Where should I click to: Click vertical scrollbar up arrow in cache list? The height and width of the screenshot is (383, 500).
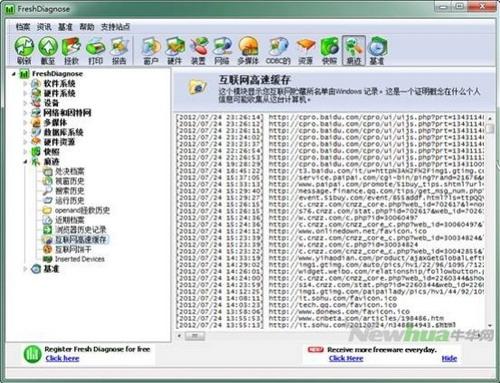click(x=490, y=118)
